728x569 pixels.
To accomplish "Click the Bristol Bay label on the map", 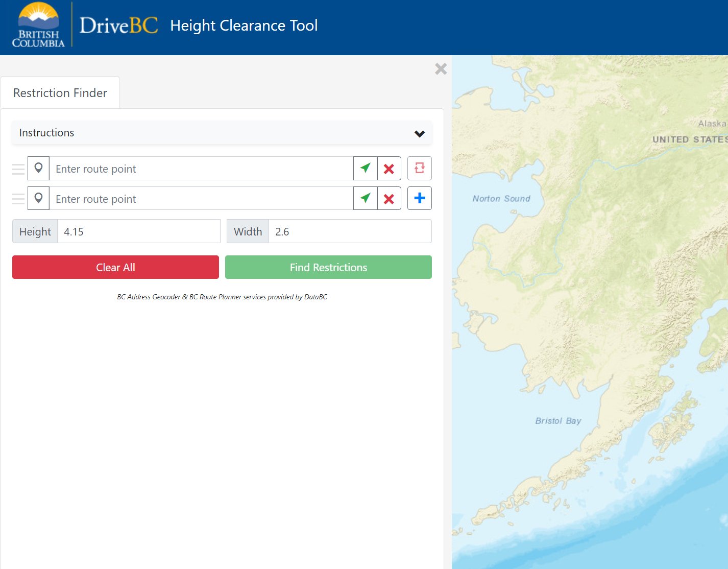I will click(x=558, y=421).
